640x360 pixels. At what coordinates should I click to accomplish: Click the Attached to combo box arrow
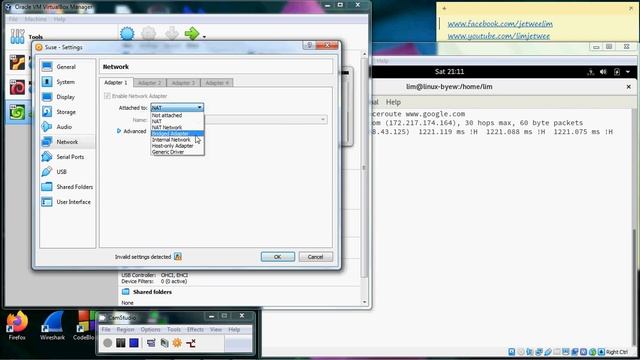[200, 107]
